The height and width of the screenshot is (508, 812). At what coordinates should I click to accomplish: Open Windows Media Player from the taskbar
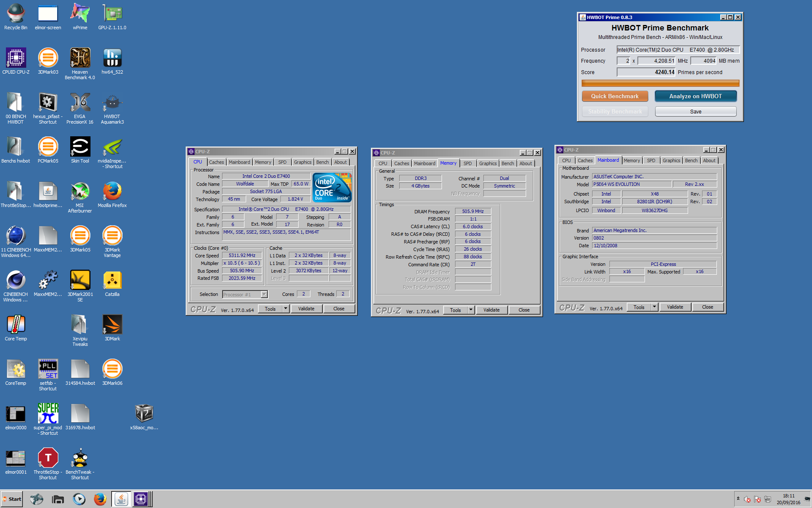79,499
